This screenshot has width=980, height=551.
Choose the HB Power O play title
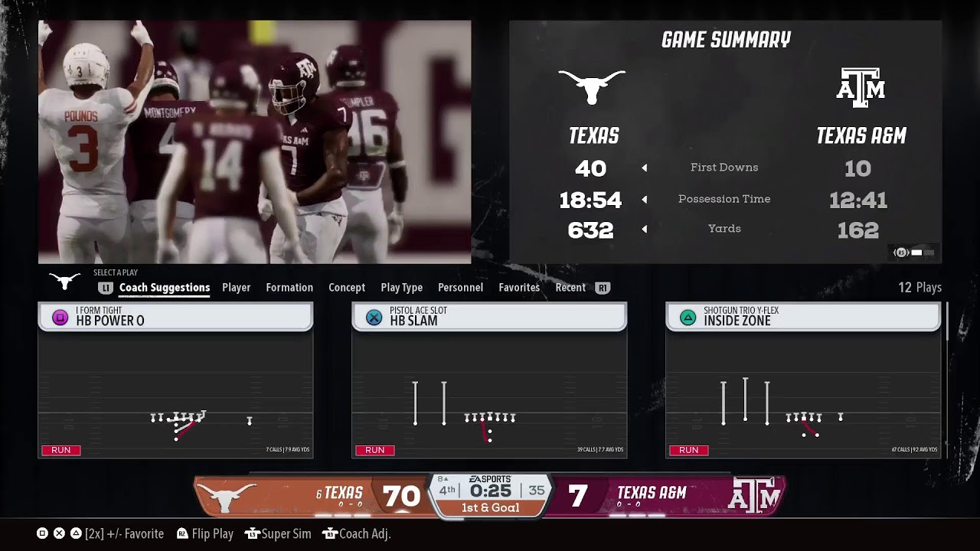110,321
